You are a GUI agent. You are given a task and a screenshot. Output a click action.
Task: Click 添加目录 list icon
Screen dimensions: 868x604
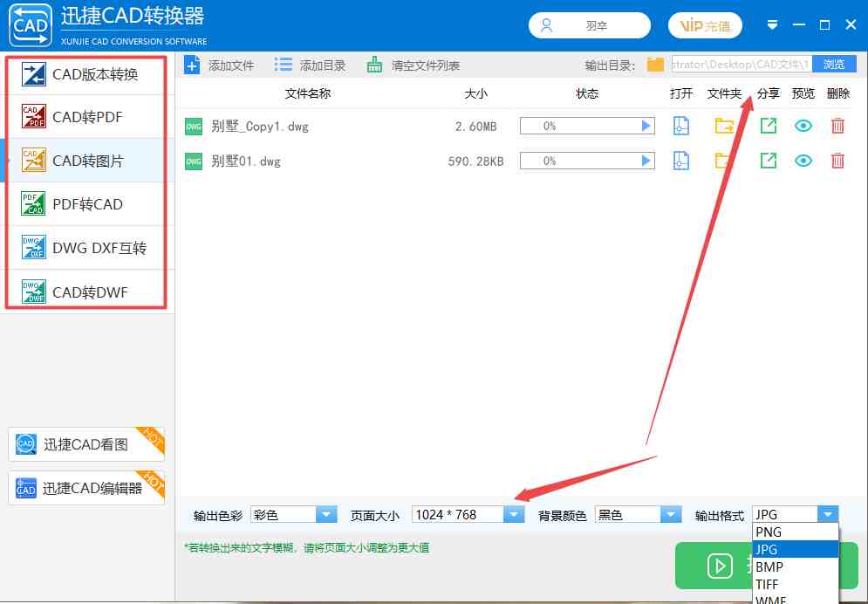[x=283, y=65]
